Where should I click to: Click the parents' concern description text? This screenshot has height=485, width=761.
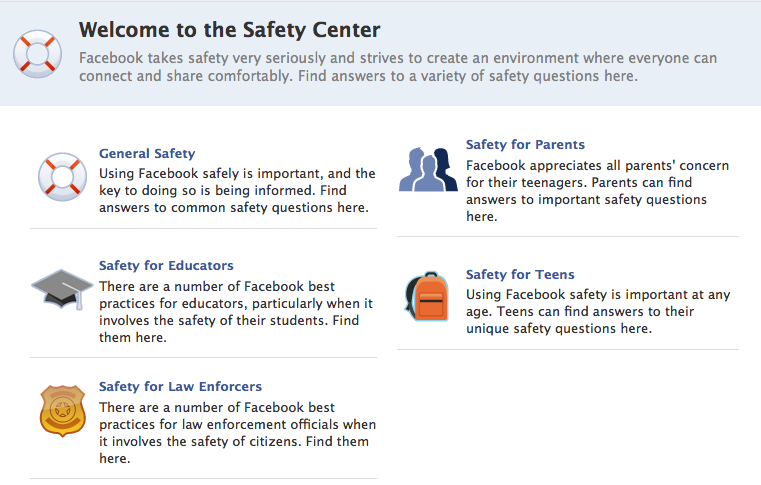click(x=597, y=191)
